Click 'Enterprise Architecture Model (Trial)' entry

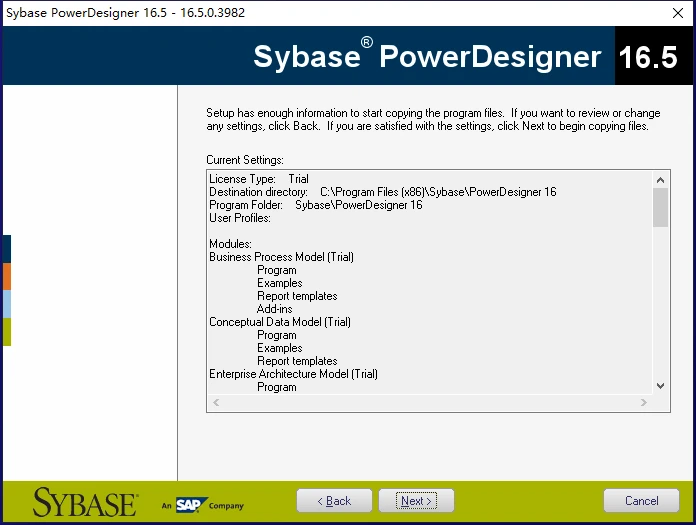click(293, 374)
